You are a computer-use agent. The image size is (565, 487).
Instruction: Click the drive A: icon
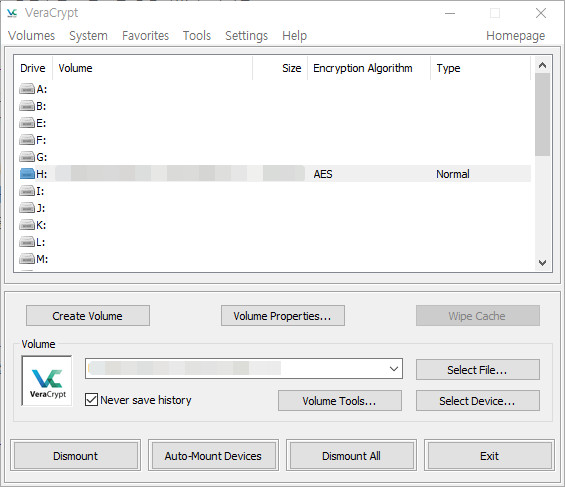point(27,89)
